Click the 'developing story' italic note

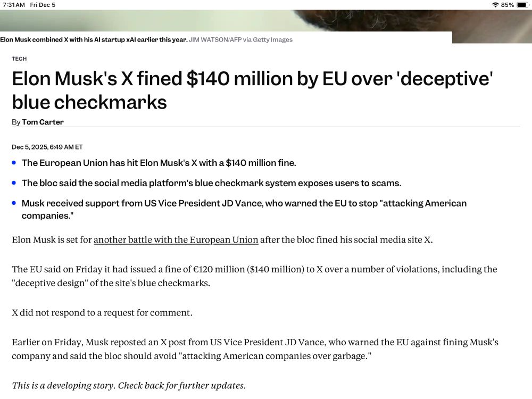point(129,385)
